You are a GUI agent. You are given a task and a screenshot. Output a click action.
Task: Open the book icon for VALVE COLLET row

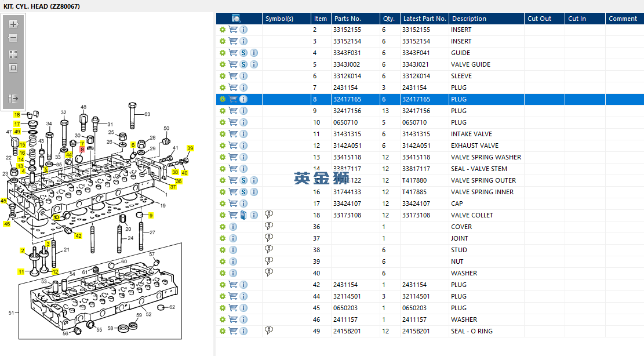tap(243, 215)
